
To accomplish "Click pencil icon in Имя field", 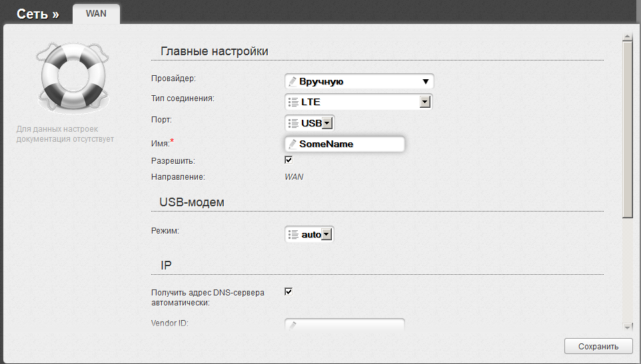I will (293, 144).
